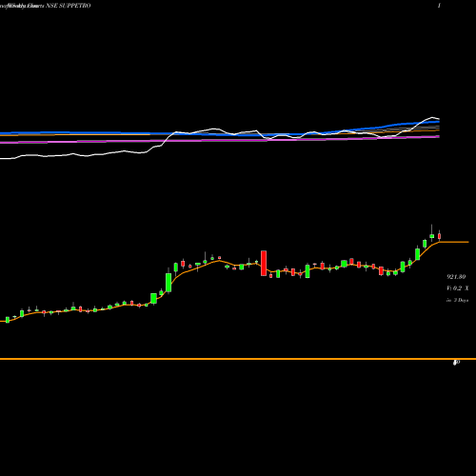Viewport: 476px width, 476px height.
Task: Click the tallest green candlestick of the first rally
Action: (x=169, y=283)
